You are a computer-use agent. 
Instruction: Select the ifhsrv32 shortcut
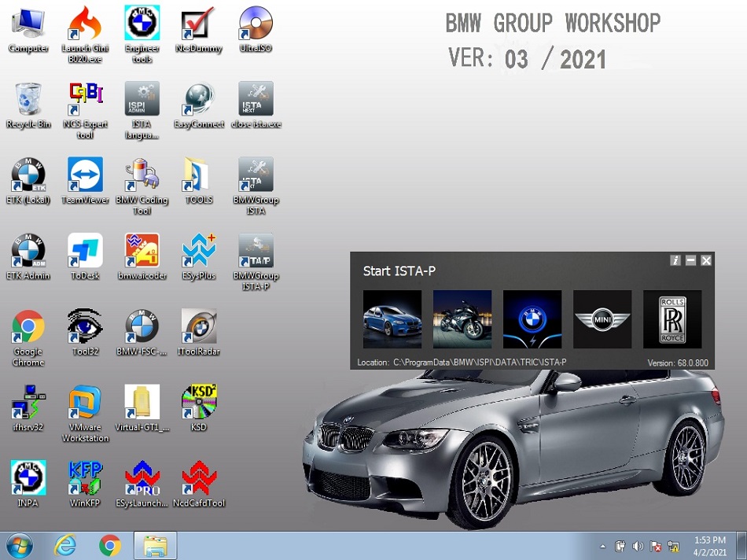coord(28,408)
